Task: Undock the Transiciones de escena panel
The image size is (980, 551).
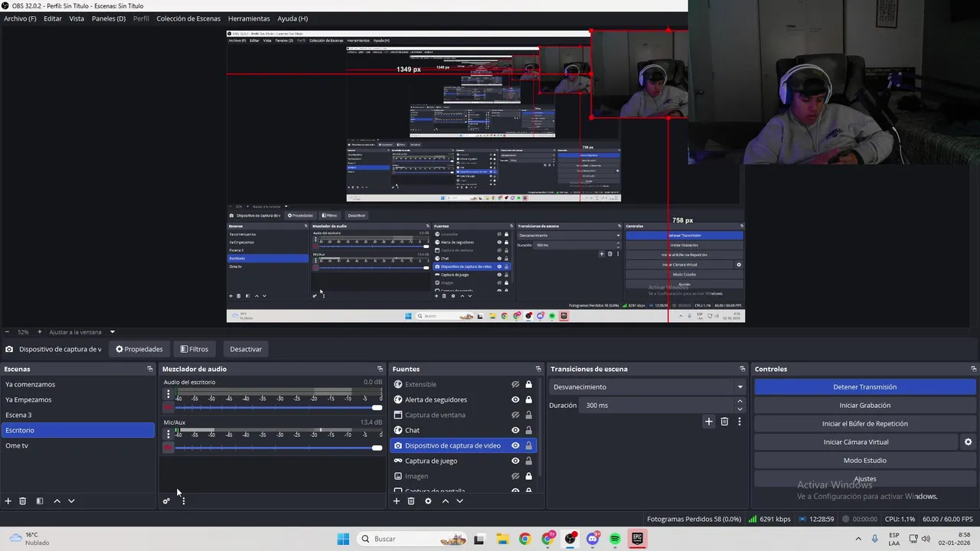Action: click(x=742, y=369)
